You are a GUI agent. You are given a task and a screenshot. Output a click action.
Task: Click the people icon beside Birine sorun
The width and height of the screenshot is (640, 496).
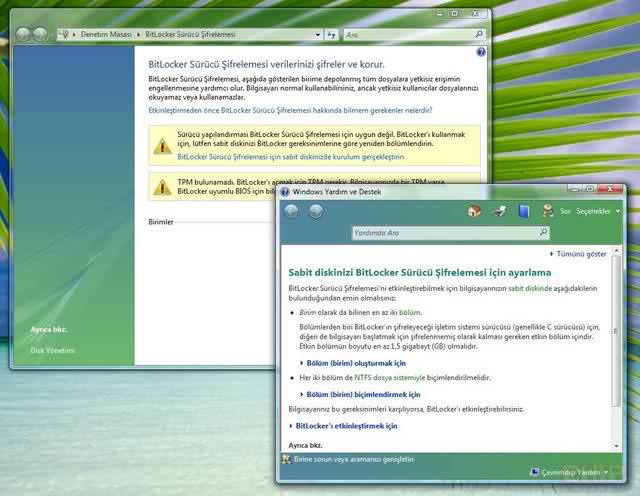coord(286,459)
